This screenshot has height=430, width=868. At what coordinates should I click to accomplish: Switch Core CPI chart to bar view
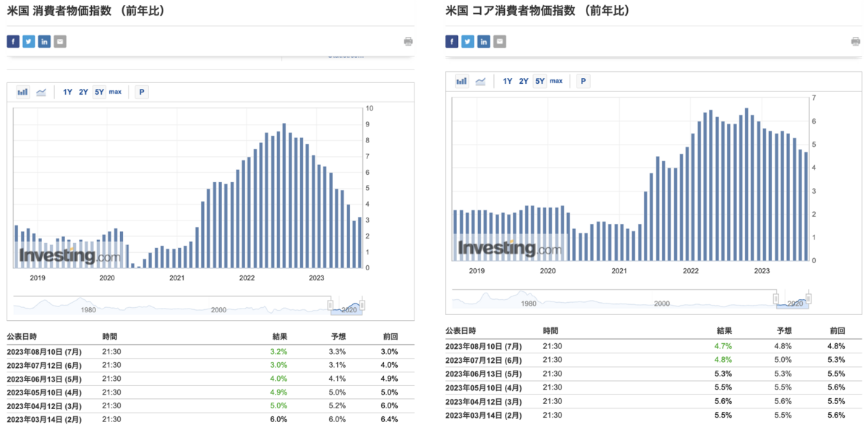point(461,81)
